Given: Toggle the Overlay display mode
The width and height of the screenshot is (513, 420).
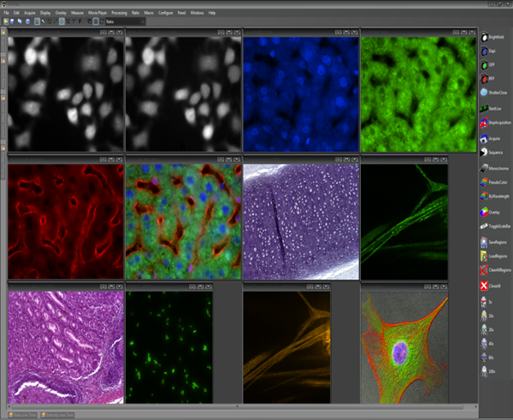Looking at the screenshot, I should pos(484,212).
